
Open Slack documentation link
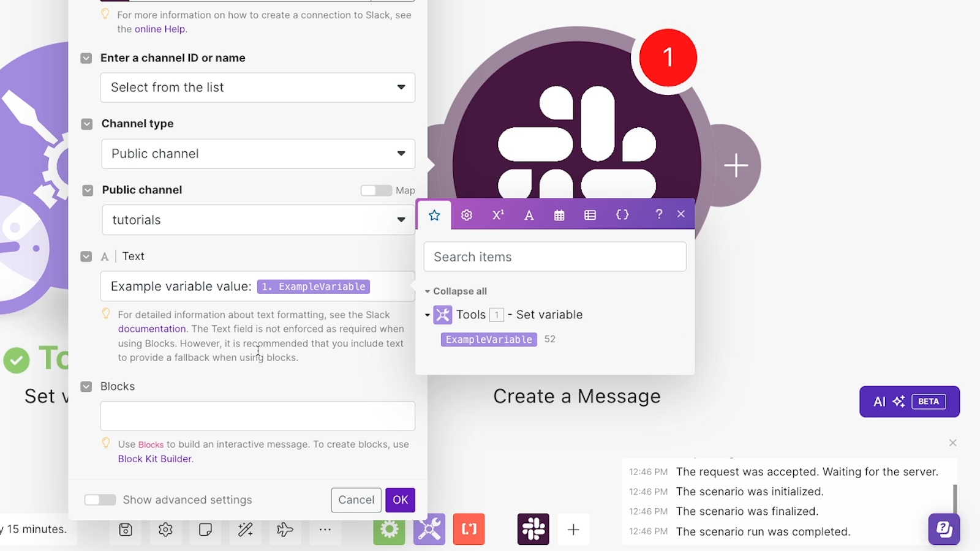click(x=152, y=329)
